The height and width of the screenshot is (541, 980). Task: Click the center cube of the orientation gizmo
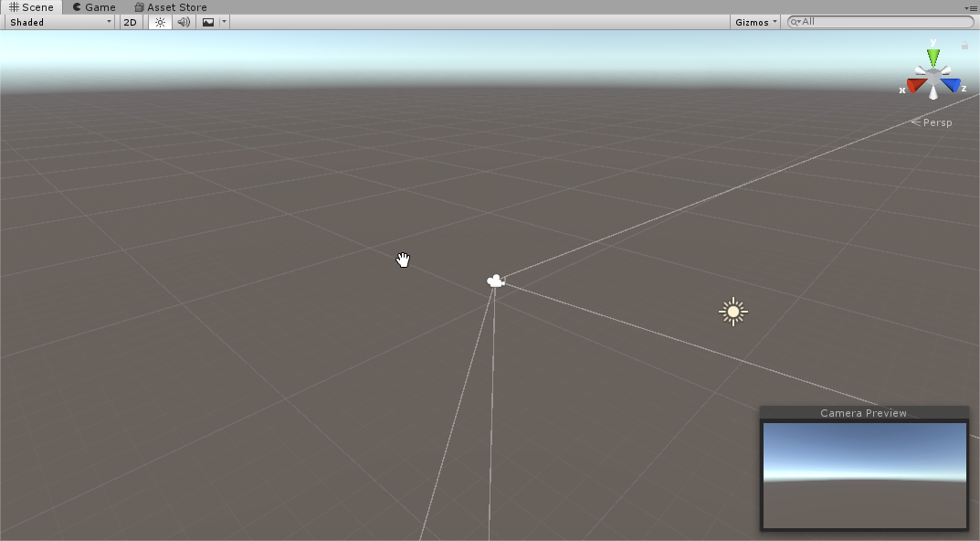933,78
